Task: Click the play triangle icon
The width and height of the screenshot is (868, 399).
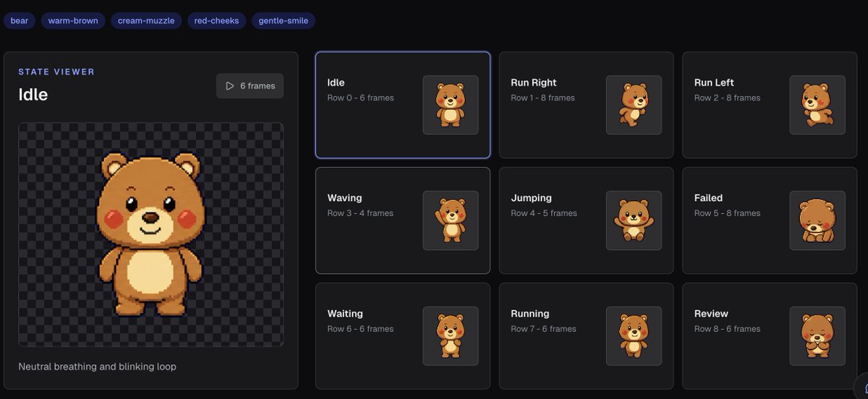Action: (x=230, y=86)
